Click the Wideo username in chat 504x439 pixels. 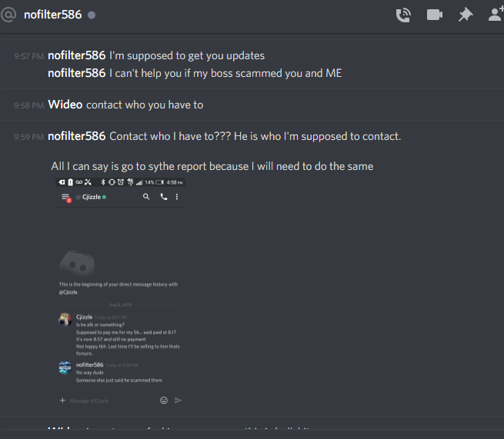tap(65, 105)
